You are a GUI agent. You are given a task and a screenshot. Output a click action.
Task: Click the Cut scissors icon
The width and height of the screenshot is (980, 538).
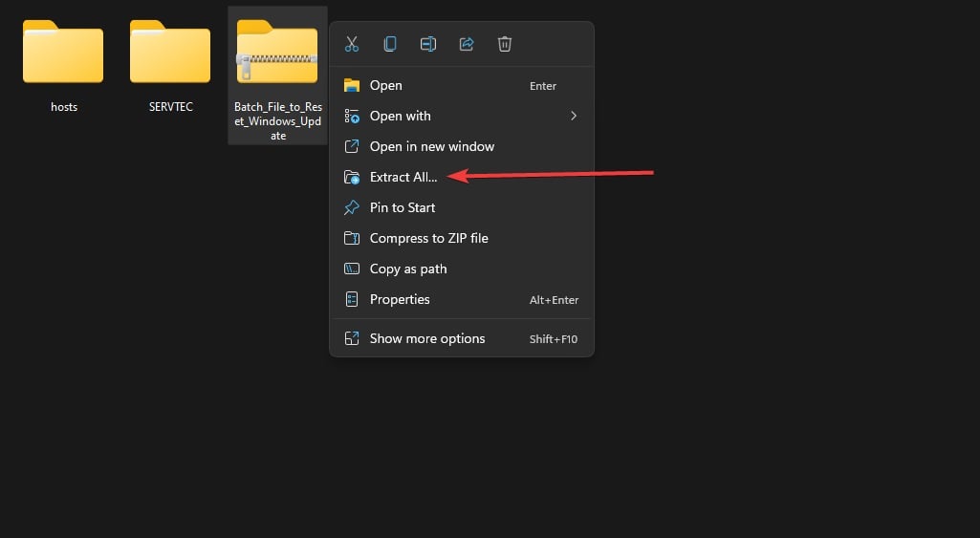pos(352,44)
